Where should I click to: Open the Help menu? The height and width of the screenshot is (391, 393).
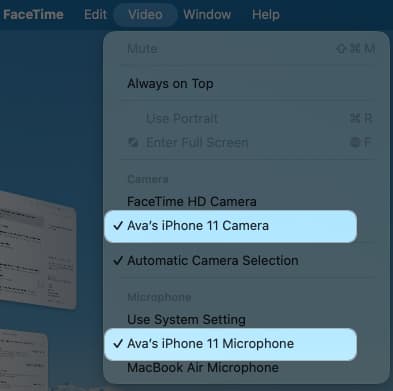point(266,15)
